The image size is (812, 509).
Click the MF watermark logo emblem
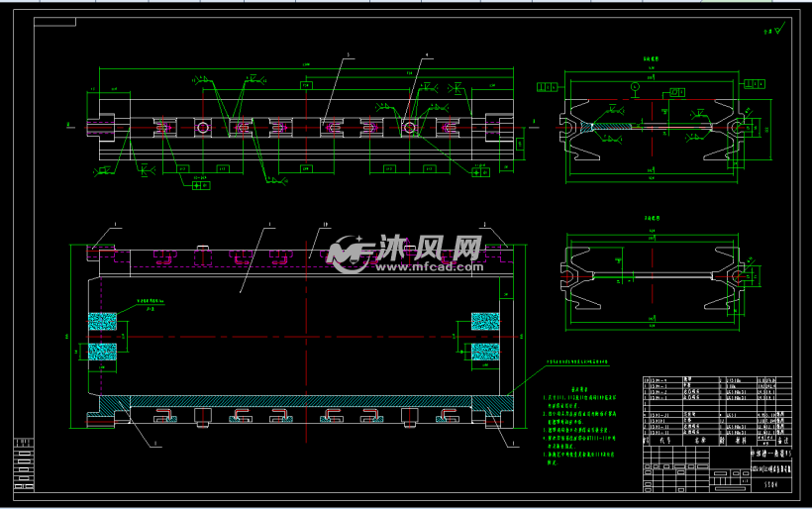click(350, 254)
